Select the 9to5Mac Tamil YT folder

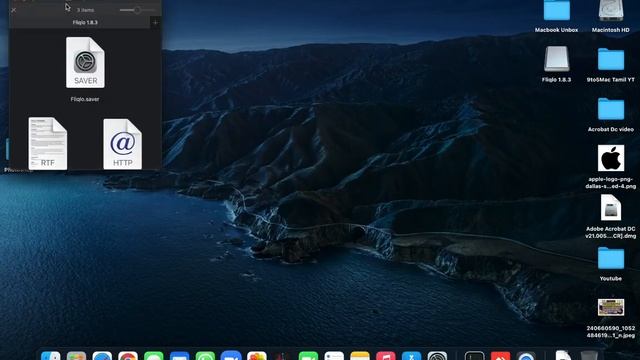click(611, 59)
